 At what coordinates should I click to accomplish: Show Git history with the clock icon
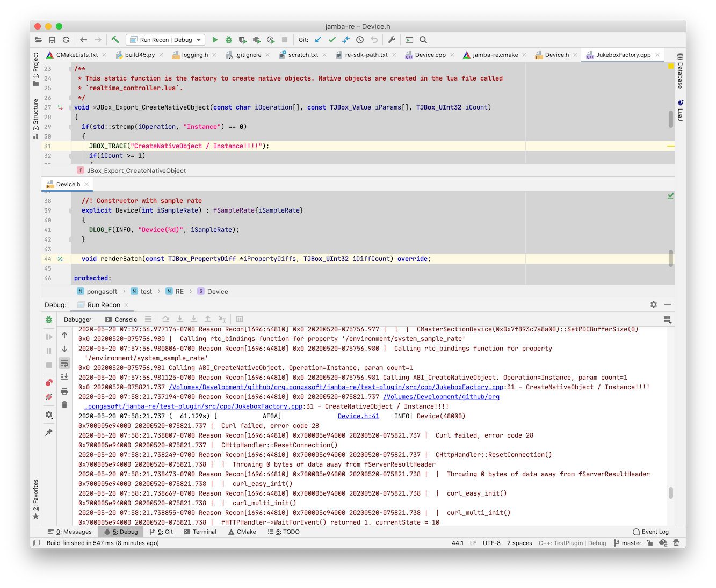tap(360, 40)
